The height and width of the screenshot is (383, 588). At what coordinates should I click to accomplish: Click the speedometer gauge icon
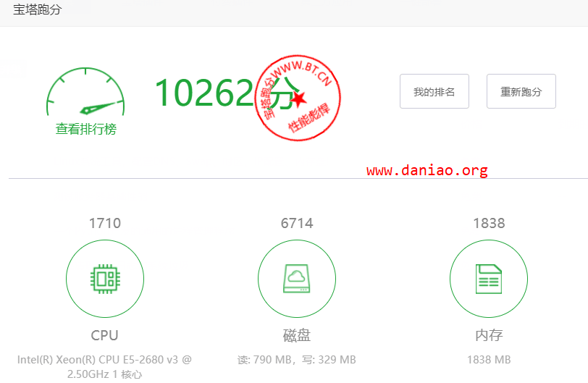coord(85,92)
